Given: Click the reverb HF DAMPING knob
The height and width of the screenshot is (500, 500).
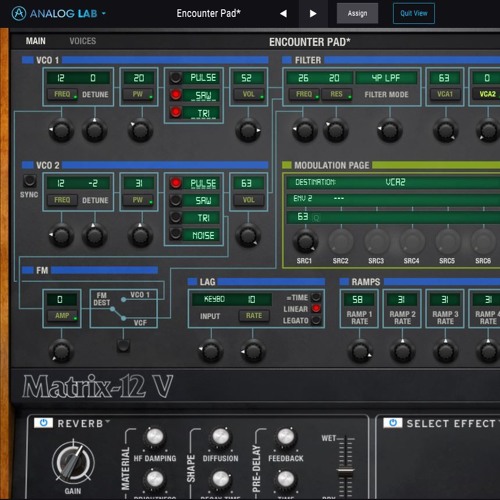Looking at the screenshot, I should (x=155, y=436).
